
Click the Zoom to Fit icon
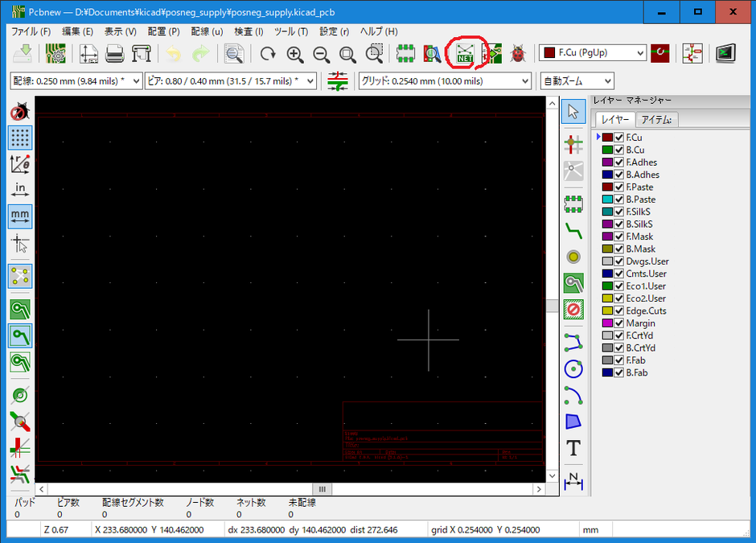tap(347, 54)
